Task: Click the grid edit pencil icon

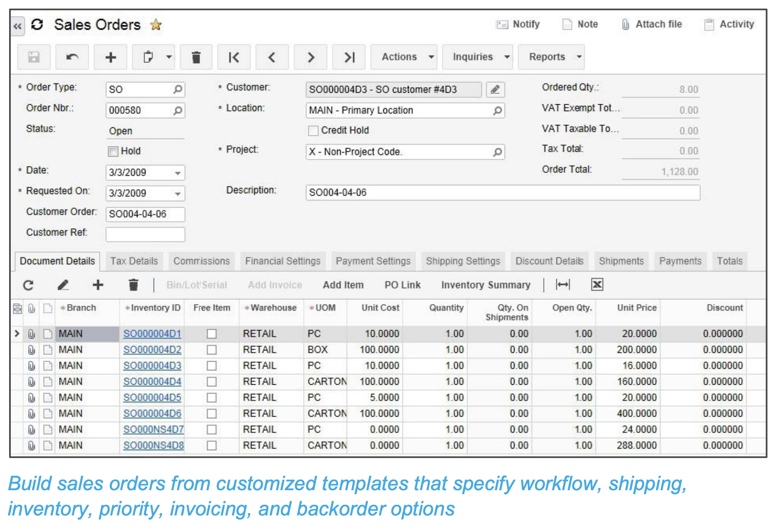Action: pos(63,285)
